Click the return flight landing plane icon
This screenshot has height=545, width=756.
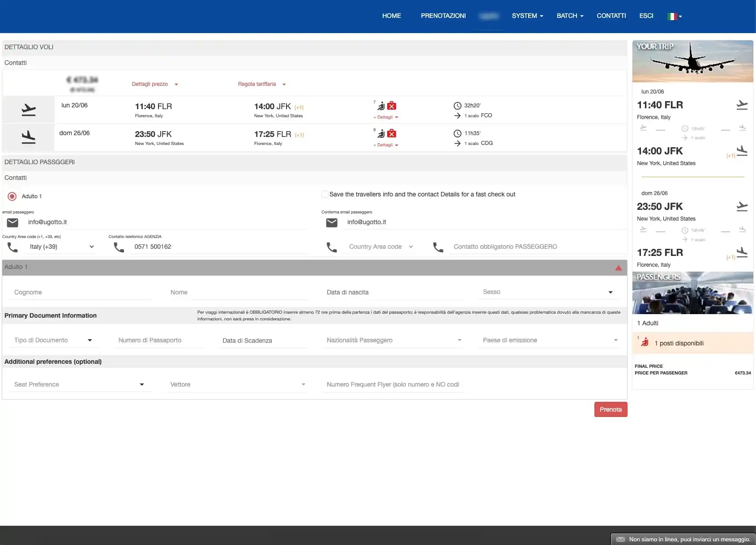28,137
